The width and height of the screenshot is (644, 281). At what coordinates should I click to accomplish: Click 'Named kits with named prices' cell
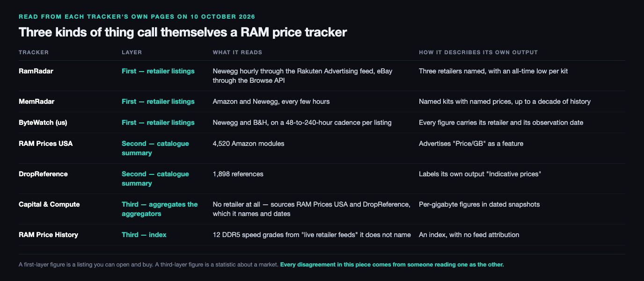click(x=505, y=101)
